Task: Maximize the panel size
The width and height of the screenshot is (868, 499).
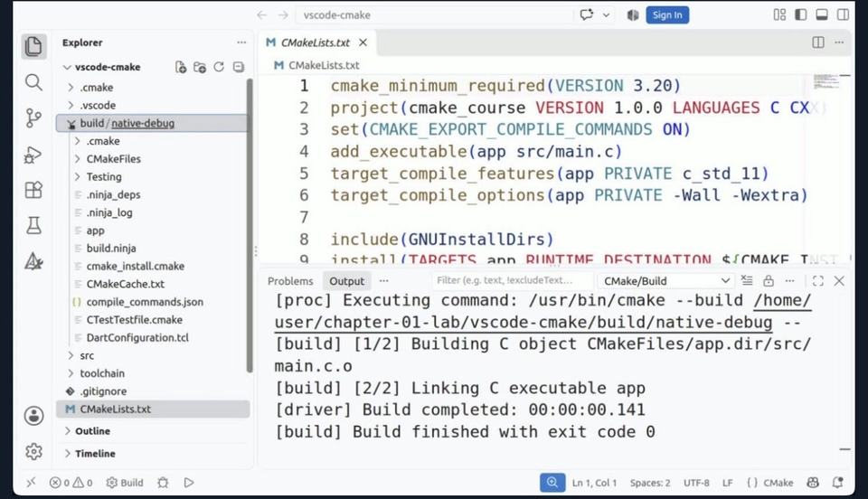Action: tap(818, 280)
